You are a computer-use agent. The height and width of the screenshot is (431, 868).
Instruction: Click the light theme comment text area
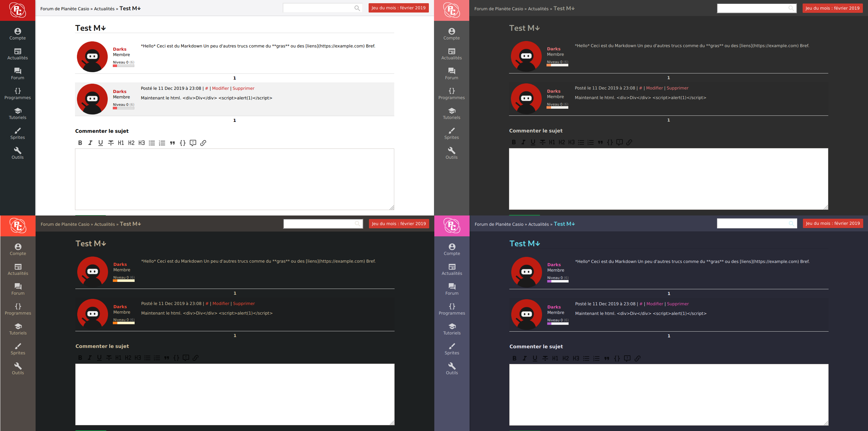coord(235,179)
